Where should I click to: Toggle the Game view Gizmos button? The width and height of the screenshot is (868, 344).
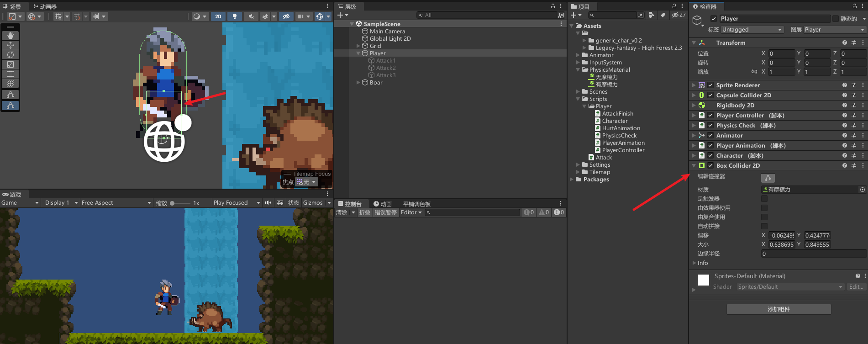(313, 203)
